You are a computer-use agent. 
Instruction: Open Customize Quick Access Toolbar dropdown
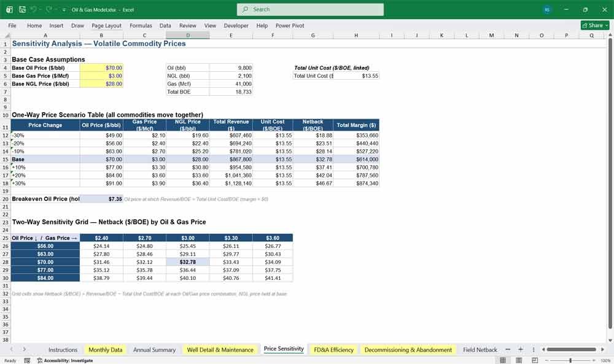tap(64, 10)
